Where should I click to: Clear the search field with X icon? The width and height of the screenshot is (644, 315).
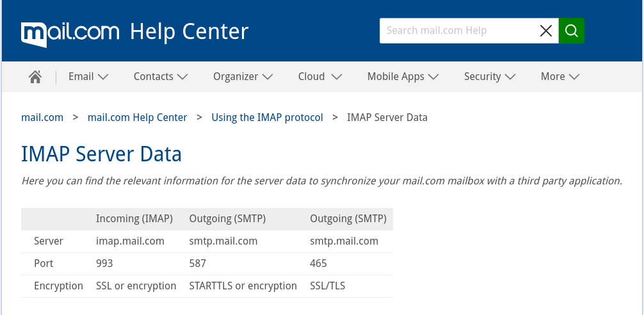tap(545, 31)
